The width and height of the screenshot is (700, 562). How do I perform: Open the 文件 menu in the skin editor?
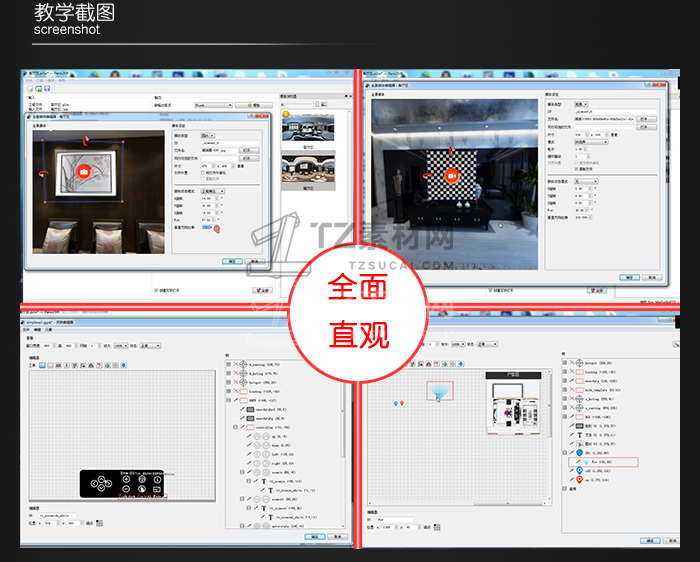[26, 330]
